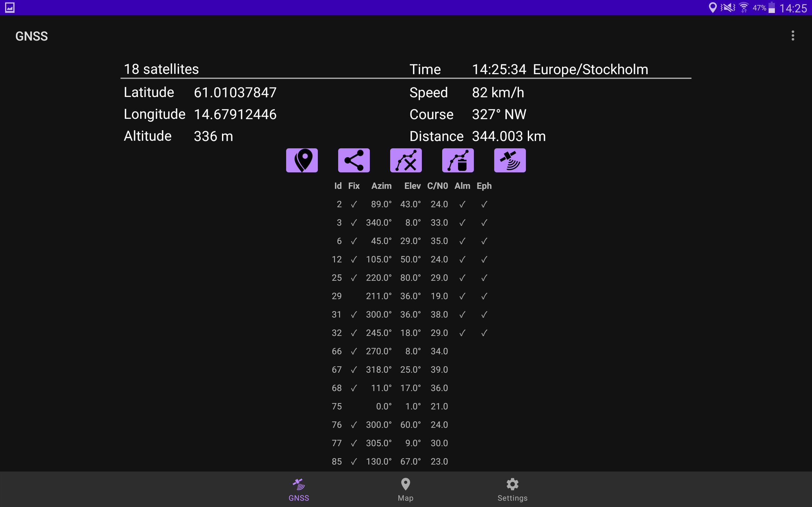812x507 pixels.
Task: Tap the Europe/Stockholm time zone text
Action: (590, 69)
